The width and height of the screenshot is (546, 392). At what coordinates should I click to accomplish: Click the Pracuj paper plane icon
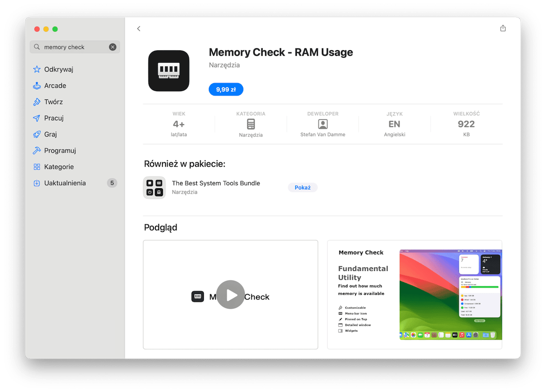pos(37,118)
